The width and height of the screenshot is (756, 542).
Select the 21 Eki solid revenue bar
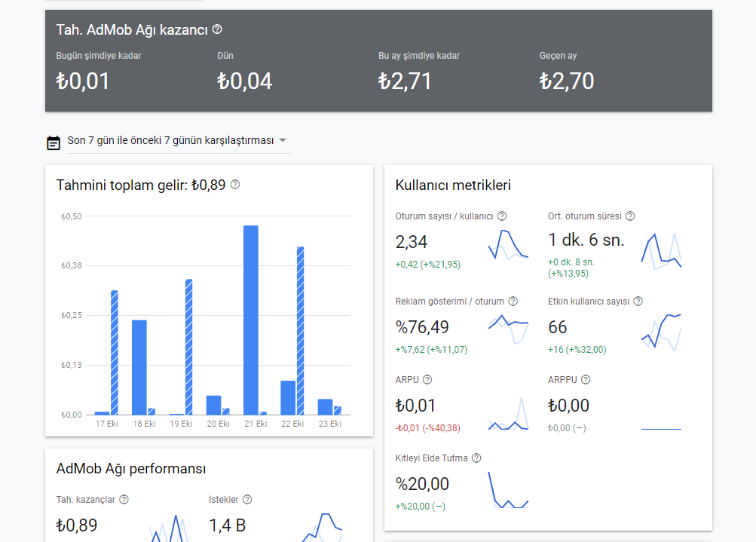tap(251, 320)
